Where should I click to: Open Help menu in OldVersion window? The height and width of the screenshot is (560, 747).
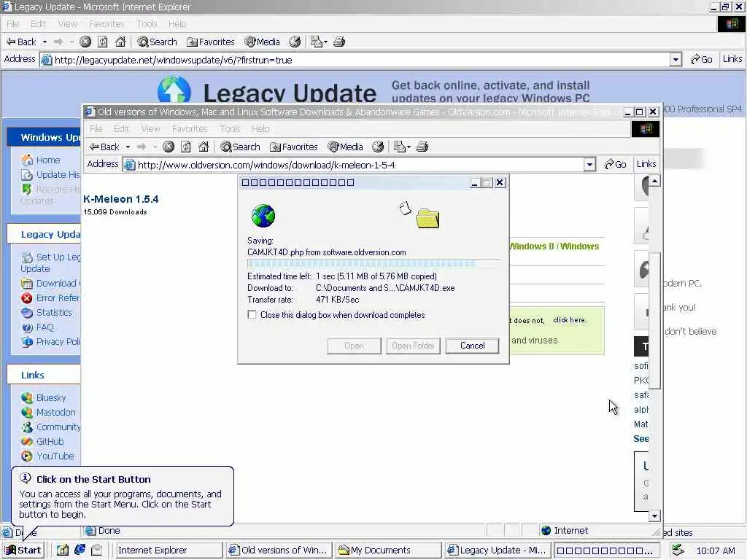tap(260, 128)
